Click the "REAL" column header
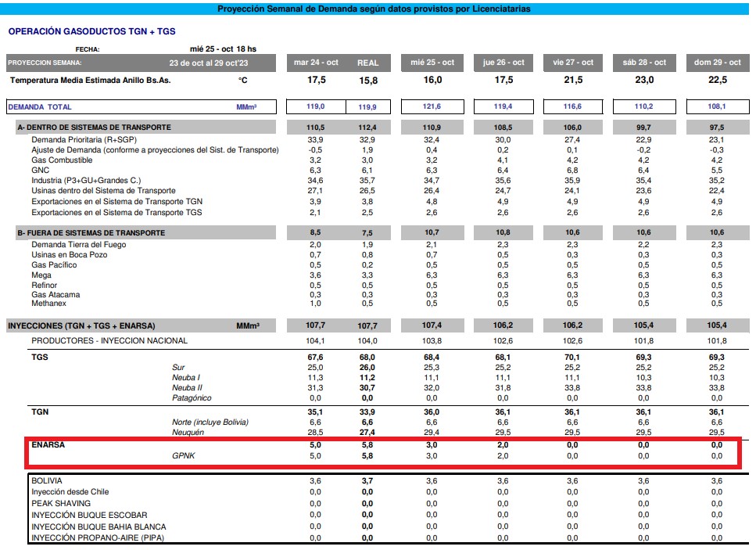The width and height of the screenshot is (756, 550). click(367, 62)
